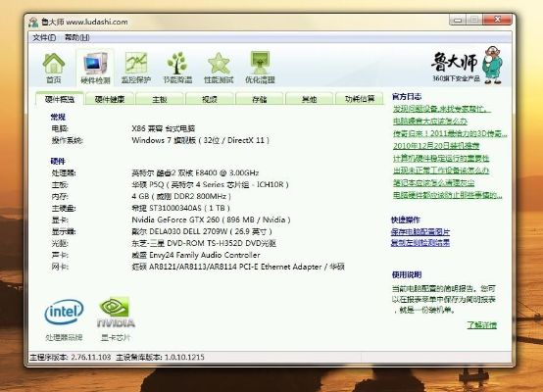Open link about 2011 最给力的3D传奇
Screen dimensions: 543x392
tap(450, 133)
